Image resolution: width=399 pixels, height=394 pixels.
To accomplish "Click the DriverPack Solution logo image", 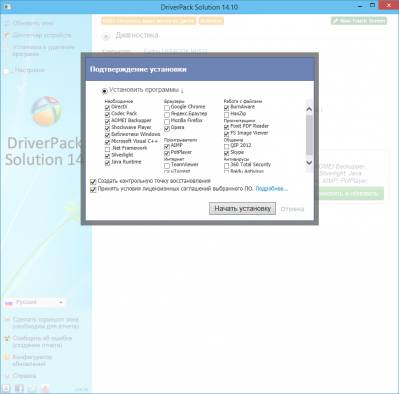I will coord(46,111).
